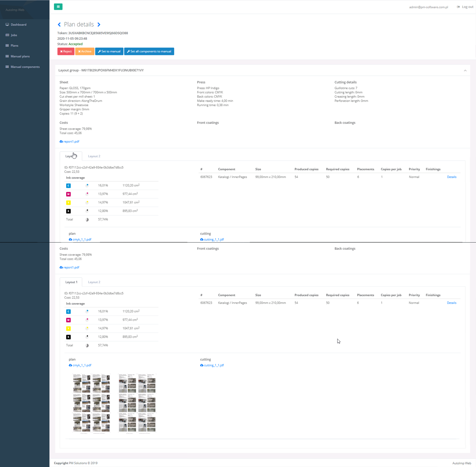Open Manual components in the sidebar
This screenshot has width=476, height=467.
[25, 67]
